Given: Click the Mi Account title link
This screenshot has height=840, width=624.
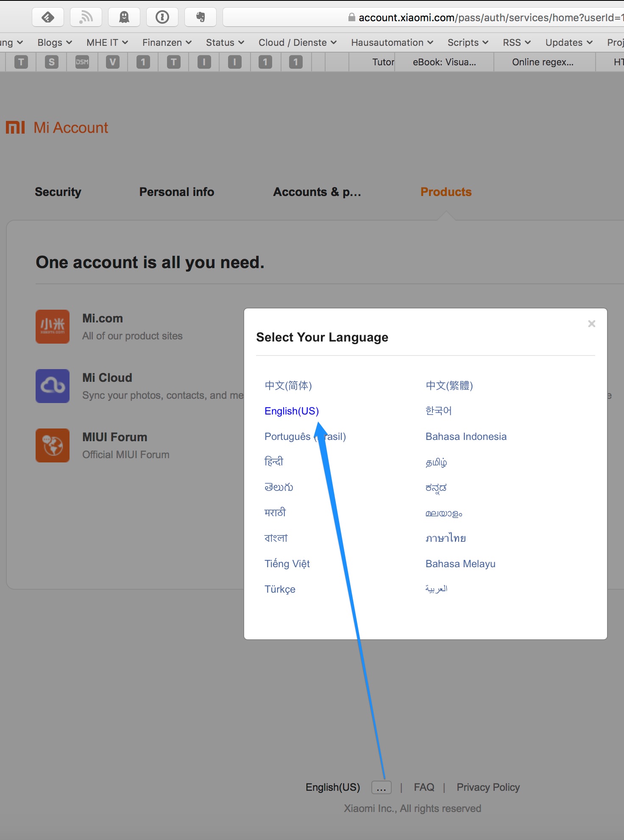Looking at the screenshot, I should [x=71, y=128].
